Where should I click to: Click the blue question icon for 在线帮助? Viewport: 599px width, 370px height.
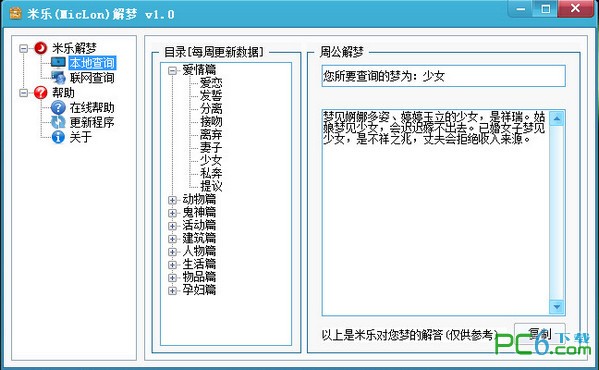point(58,108)
